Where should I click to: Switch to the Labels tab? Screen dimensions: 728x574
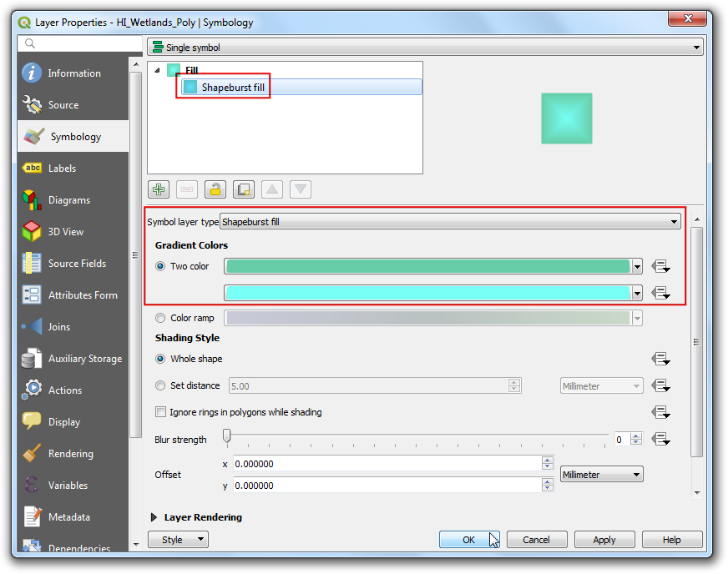(x=62, y=169)
